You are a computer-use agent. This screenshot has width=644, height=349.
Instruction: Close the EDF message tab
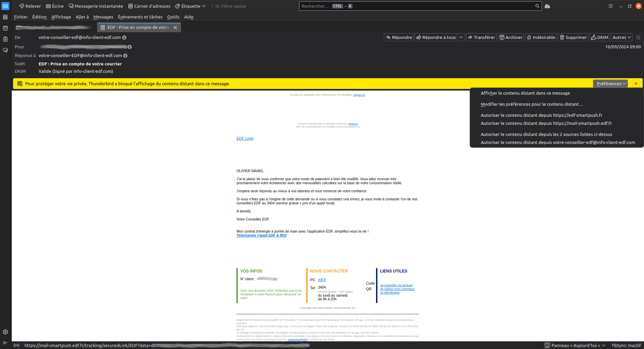[x=175, y=28]
